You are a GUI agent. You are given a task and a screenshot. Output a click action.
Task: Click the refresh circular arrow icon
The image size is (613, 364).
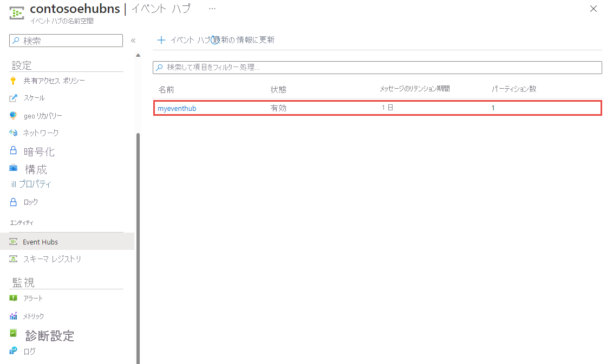click(x=215, y=40)
